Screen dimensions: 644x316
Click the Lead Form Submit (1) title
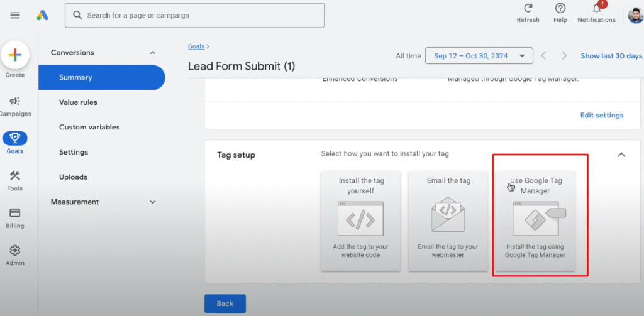click(241, 66)
